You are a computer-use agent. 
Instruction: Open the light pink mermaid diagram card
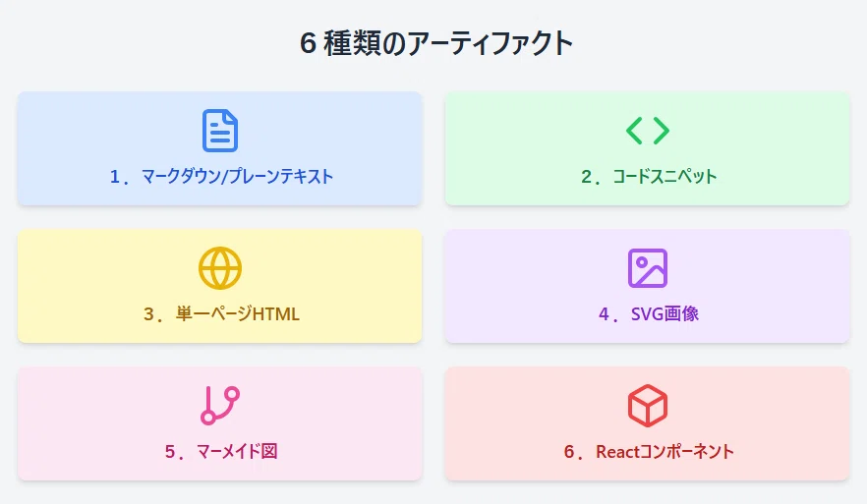(x=220, y=423)
